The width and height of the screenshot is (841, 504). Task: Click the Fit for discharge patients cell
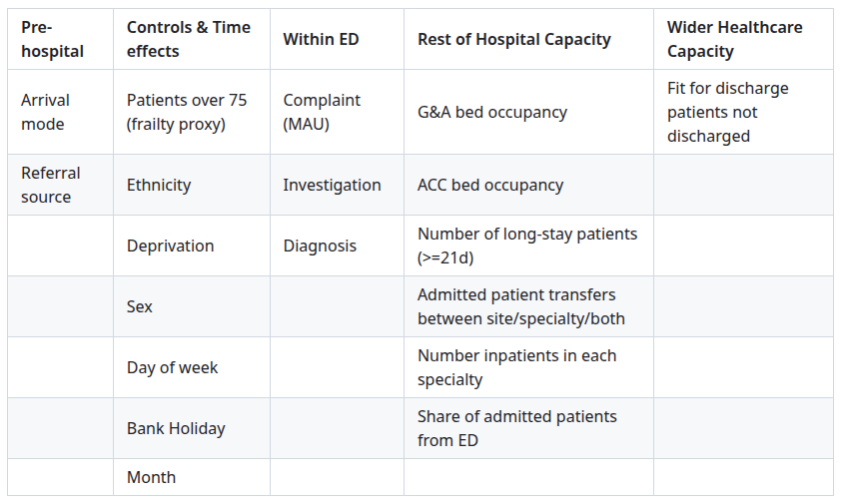click(x=727, y=112)
